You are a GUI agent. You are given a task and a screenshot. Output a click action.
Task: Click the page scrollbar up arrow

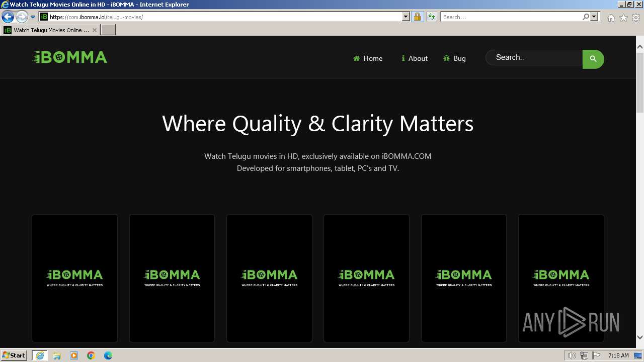pos(640,47)
